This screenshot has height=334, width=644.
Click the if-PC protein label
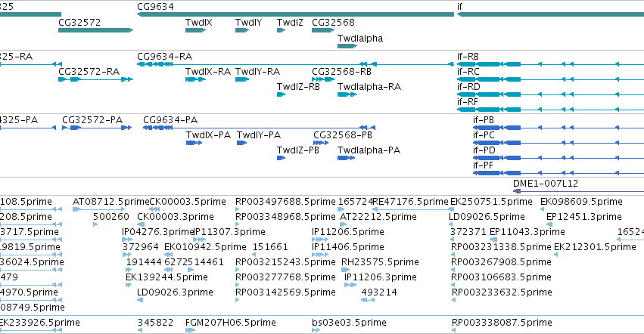(484, 135)
